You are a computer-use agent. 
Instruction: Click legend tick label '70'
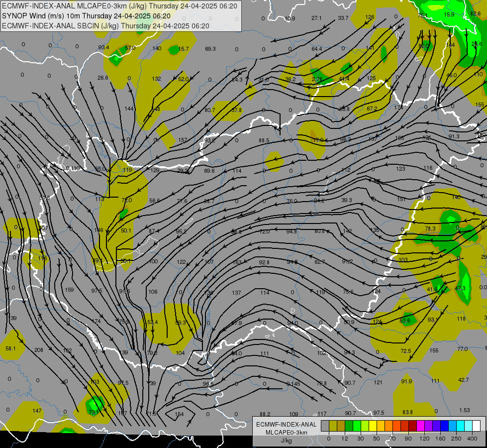(392, 439)
